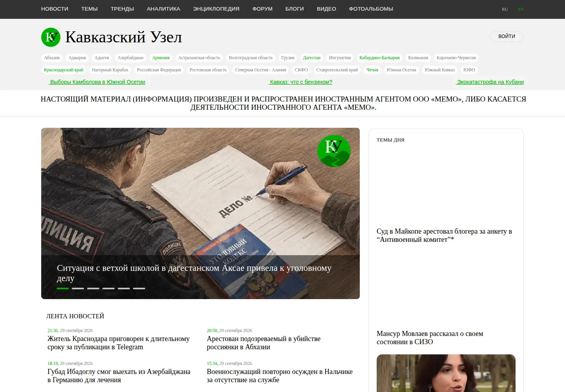Open Губад Ибадоглу news item
565x392 pixels.
pyautogui.click(x=119, y=376)
